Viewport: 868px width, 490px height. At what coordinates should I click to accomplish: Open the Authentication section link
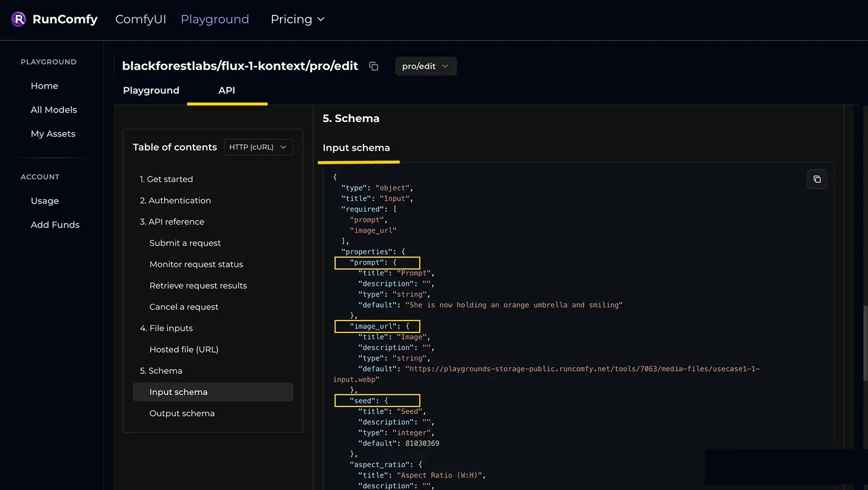click(179, 200)
